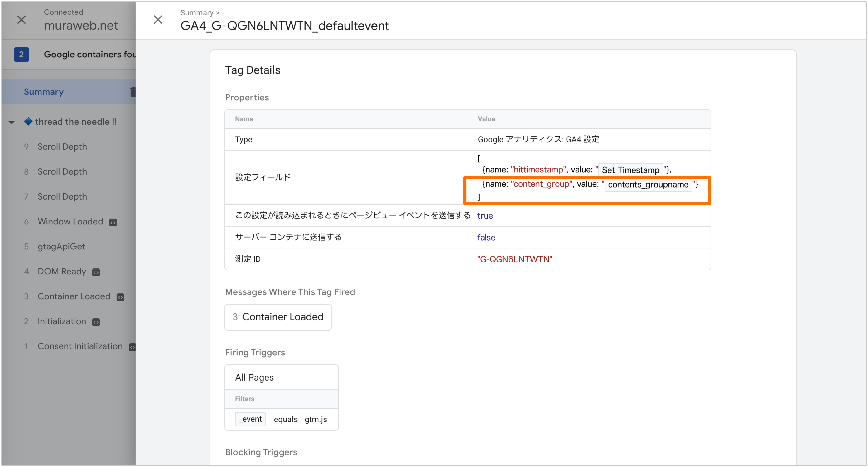This screenshot has width=868, height=467.
Task: Click the 設定フィールド property name
Action: coord(263,177)
